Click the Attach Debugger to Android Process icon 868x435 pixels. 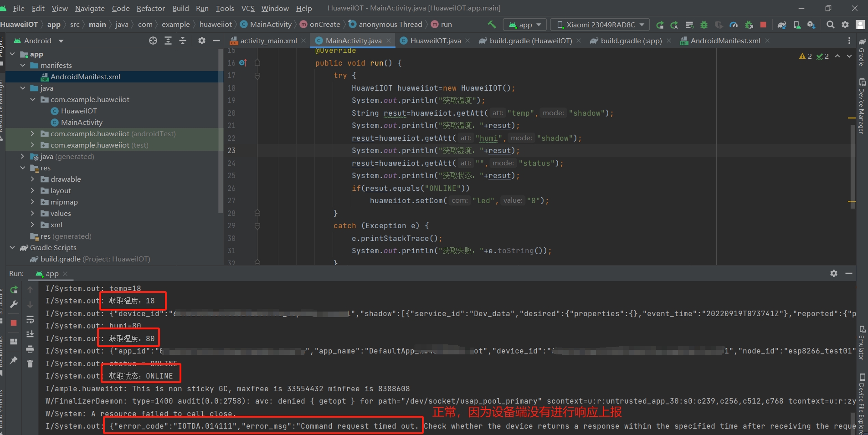[x=749, y=25]
